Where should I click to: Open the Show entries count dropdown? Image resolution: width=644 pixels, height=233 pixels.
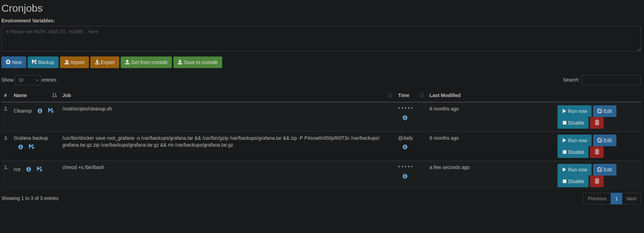tap(28, 80)
